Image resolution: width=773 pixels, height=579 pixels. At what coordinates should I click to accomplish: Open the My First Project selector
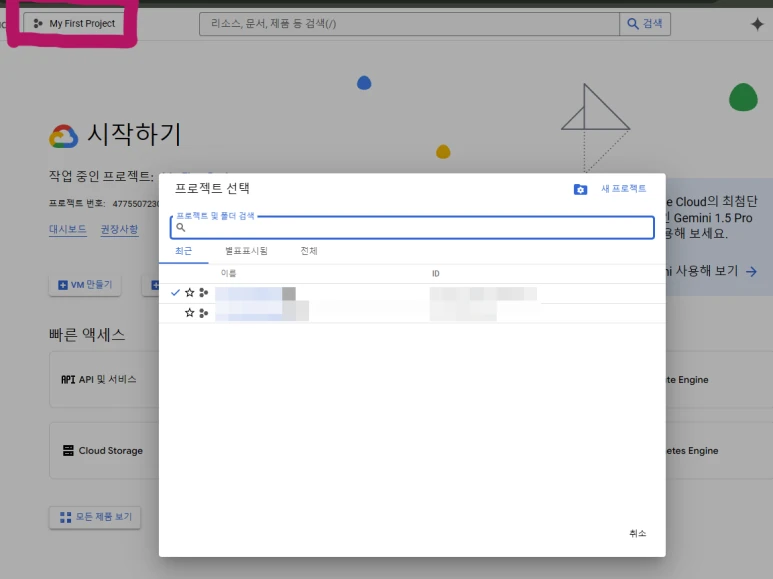pyautogui.click(x=74, y=23)
